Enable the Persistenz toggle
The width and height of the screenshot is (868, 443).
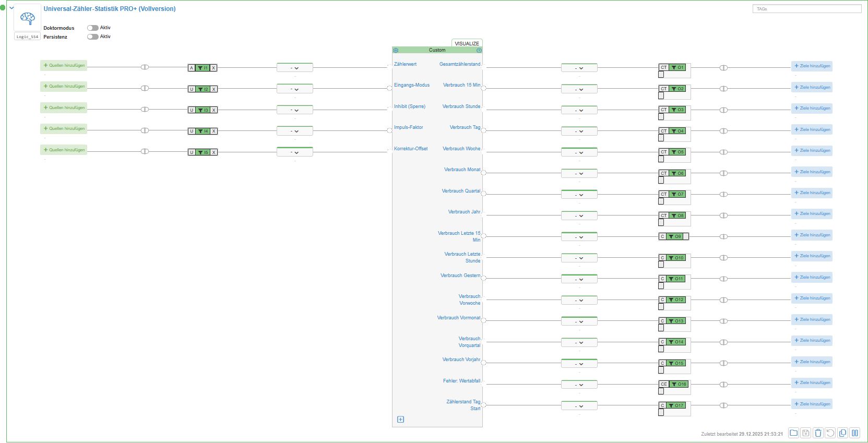coord(93,37)
